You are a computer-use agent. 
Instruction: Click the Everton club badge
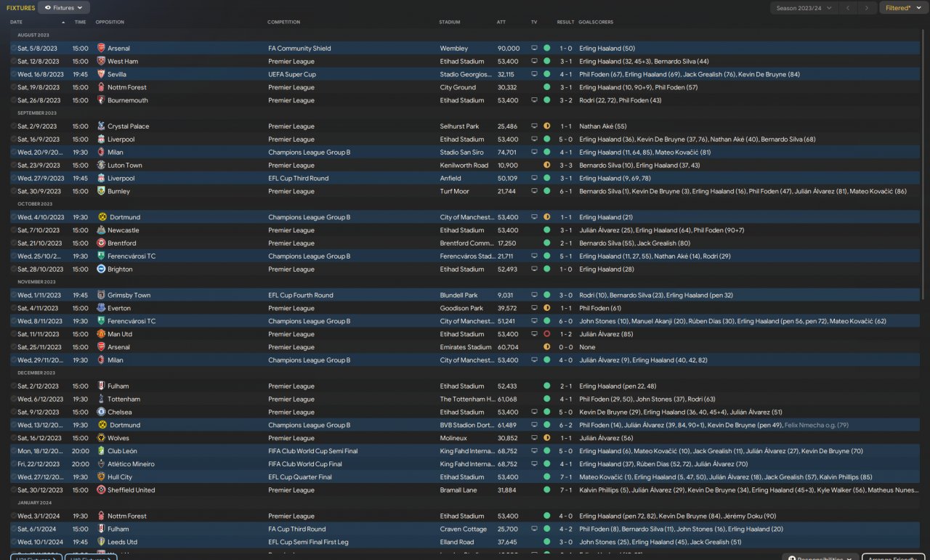101,309
